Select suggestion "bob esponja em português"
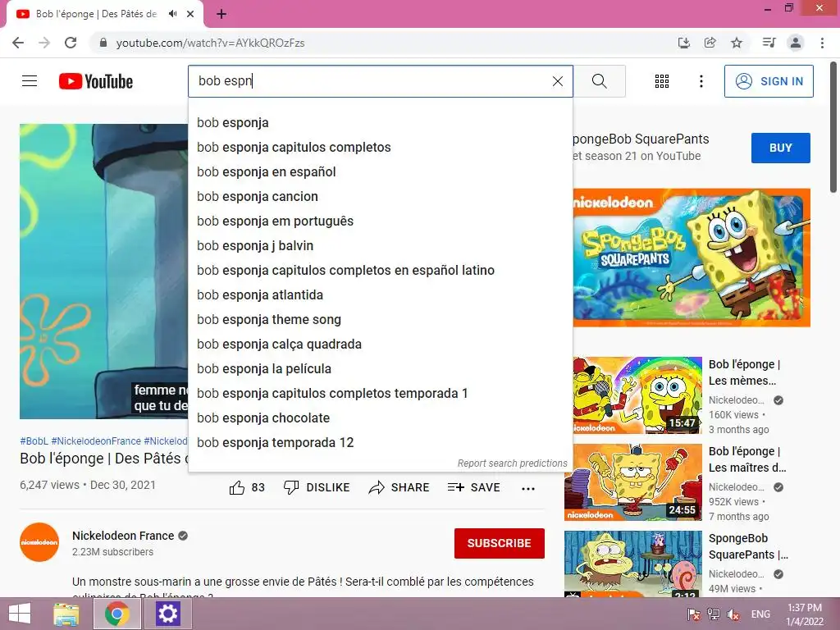Image resolution: width=840 pixels, height=630 pixels. pos(381,221)
